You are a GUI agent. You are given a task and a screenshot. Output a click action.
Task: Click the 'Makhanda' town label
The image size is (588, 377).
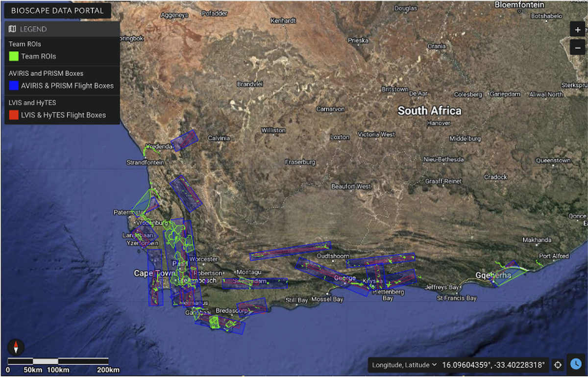pos(536,240)
